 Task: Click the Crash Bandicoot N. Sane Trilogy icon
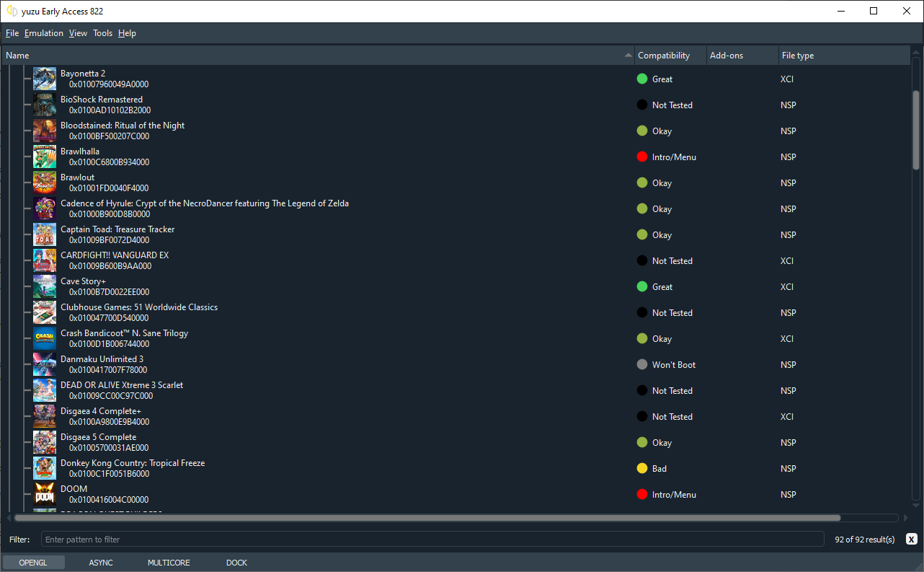pos(45,338)
